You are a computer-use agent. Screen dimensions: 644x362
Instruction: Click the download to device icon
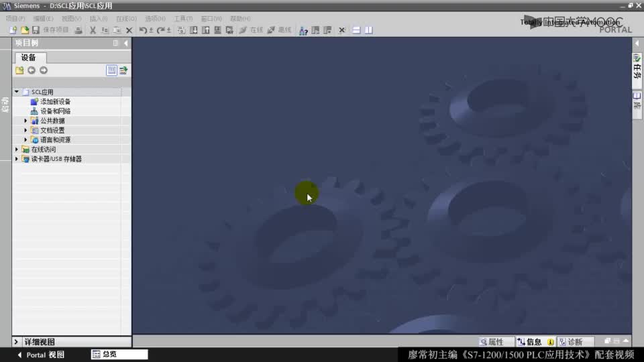(193, 30)
